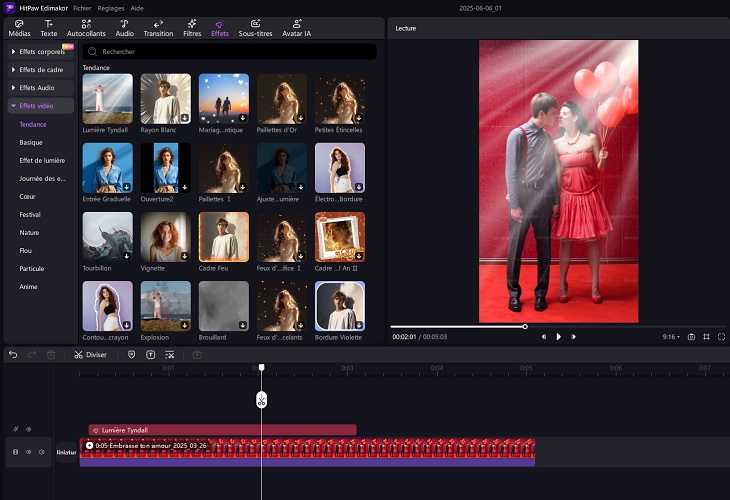
Task: Select the Cœur subcategory
Action: pyautogui.click(x=27, y=196)
